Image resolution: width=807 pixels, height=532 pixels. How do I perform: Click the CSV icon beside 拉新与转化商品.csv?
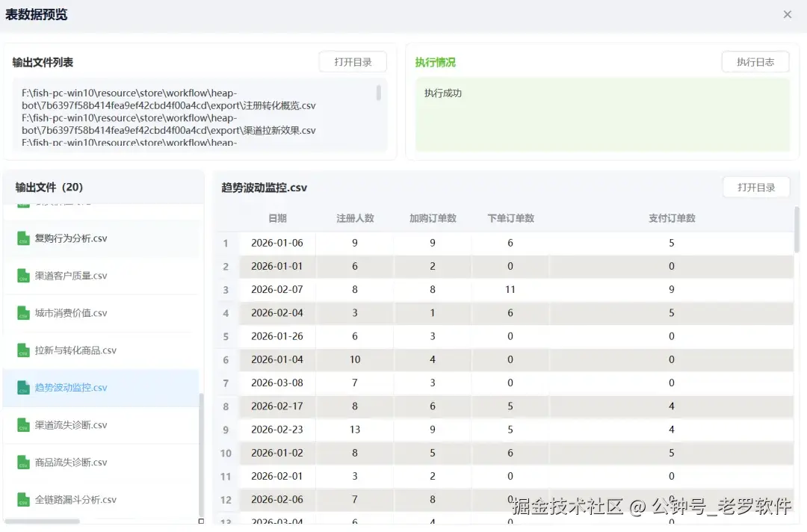23,350
